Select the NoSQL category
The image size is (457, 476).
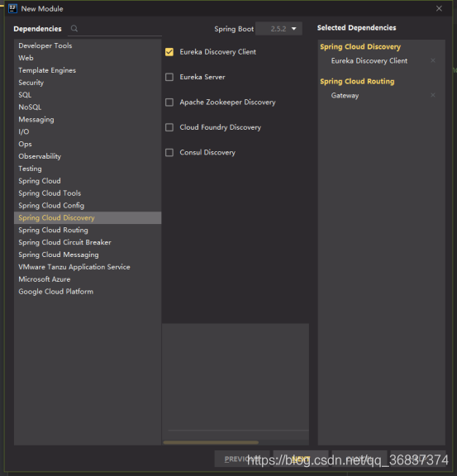coord(88,107)
